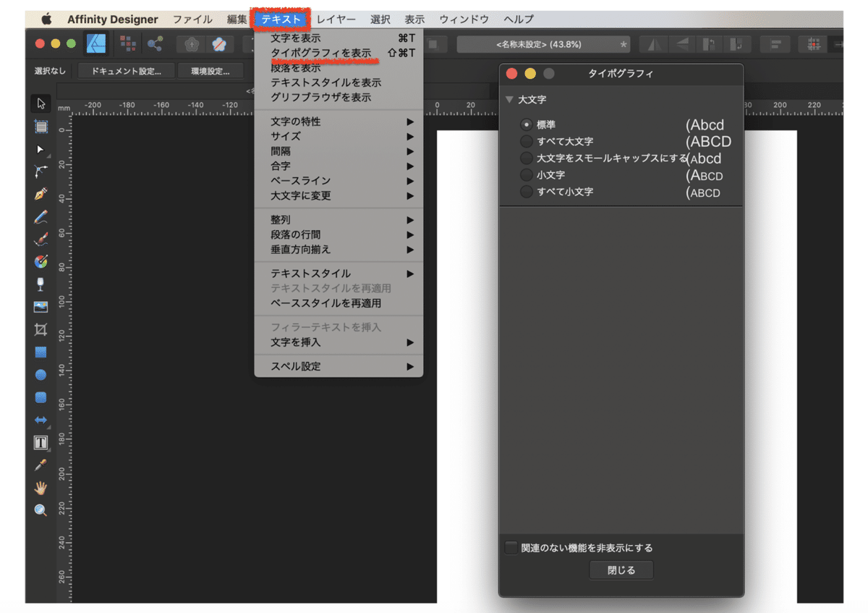Open the Apple menu

coord(46,20)
